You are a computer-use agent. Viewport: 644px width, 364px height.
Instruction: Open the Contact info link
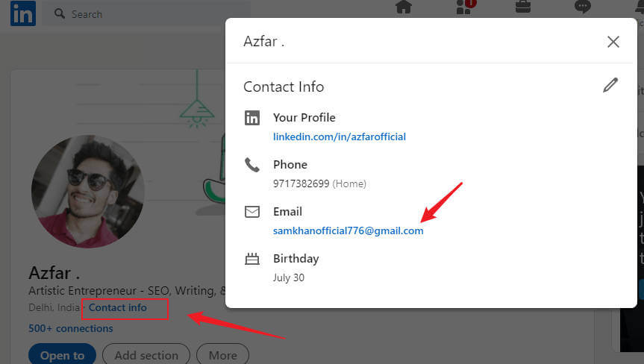(118, 307)
